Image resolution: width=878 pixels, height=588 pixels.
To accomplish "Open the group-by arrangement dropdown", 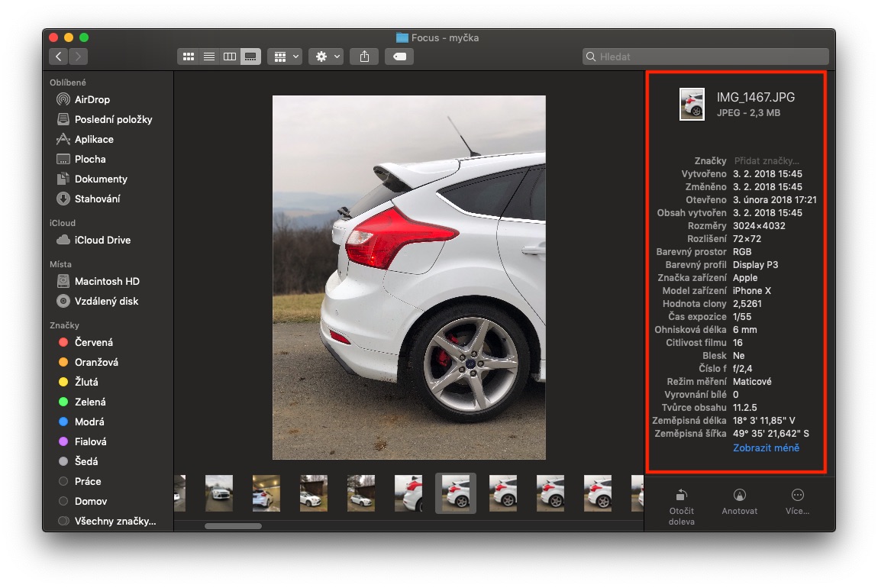I will click(286, 57).
